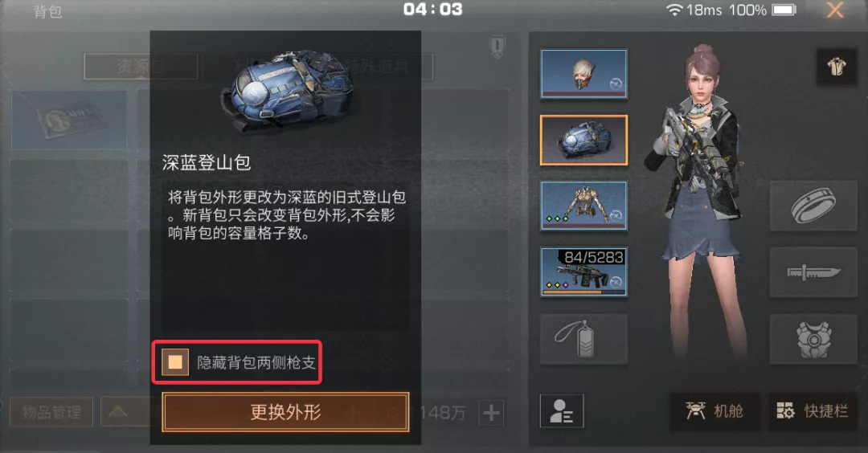Open the golden armor equipment slot
This screenshot has height=453, width=868.
pyautogui.click(x=583, y=206)
